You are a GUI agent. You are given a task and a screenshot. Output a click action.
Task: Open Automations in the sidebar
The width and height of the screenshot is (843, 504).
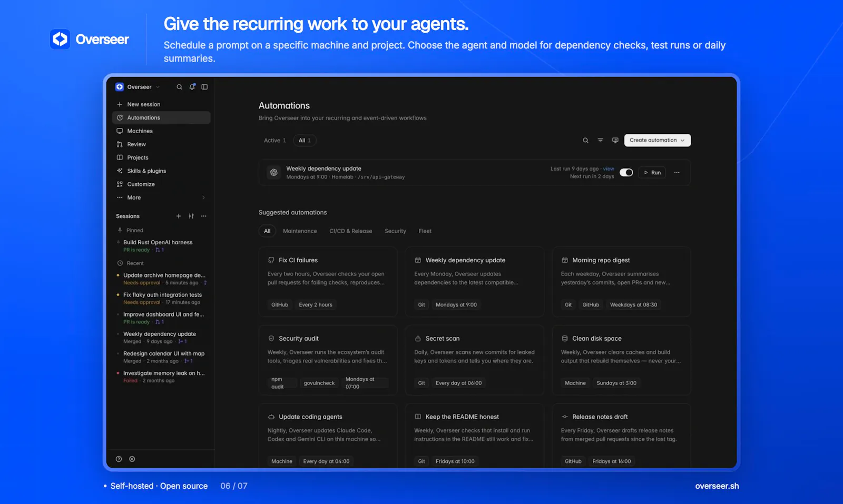(161, 117)
